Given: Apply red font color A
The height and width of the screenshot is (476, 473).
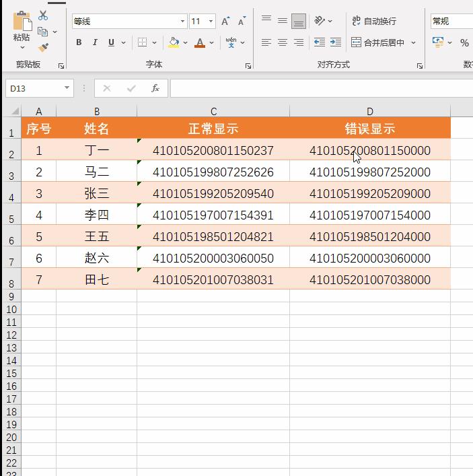Looking at the screenshot, I should tap(200, 42).
